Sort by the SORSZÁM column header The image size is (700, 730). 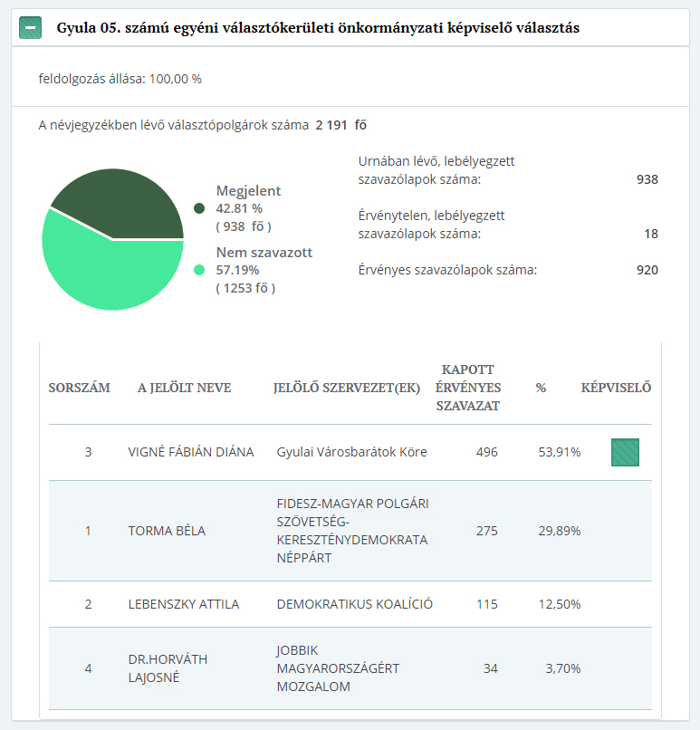pos(79,388)
